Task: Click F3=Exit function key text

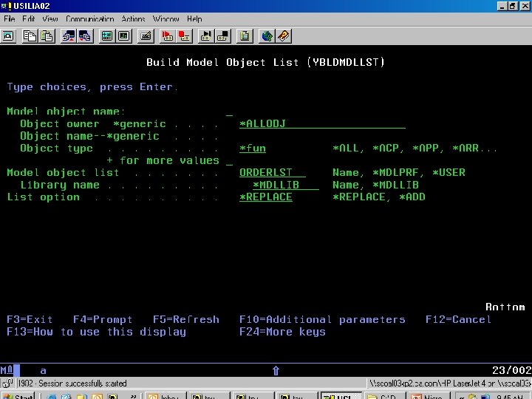Action: [30, 320]
